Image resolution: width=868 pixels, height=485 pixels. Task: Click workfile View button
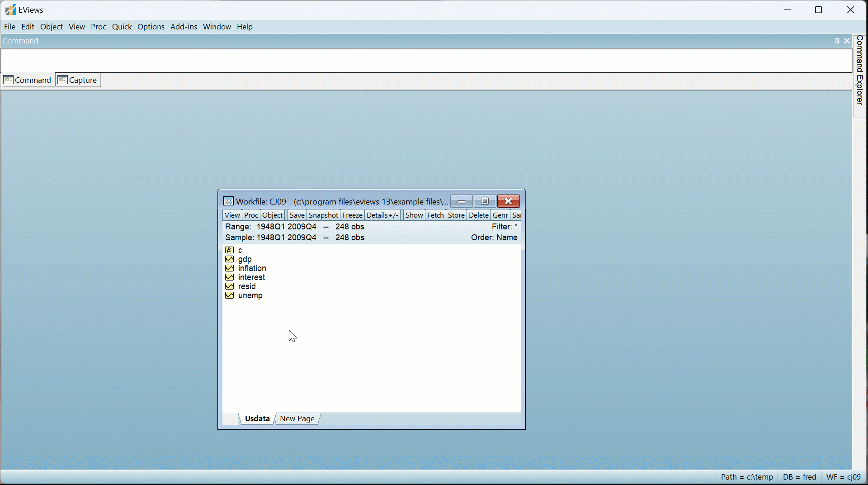click(232, 215)
